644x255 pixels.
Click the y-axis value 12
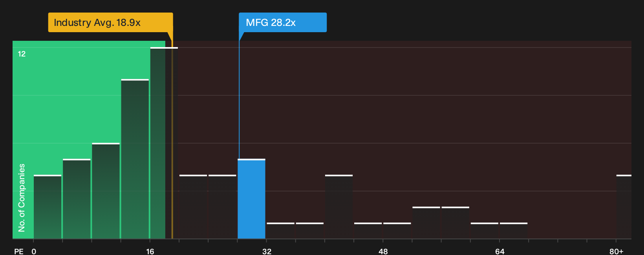(x=22, y=54)
